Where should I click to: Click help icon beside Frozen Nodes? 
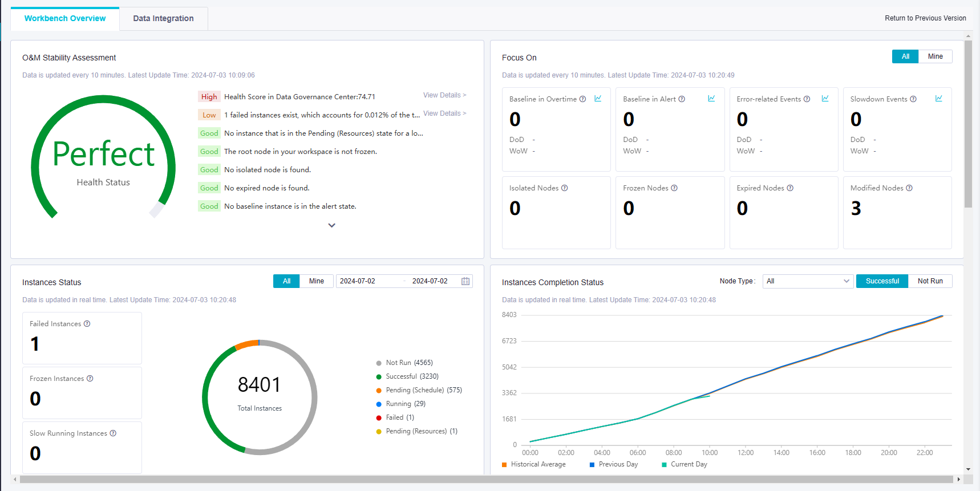(x=674, y=188)
